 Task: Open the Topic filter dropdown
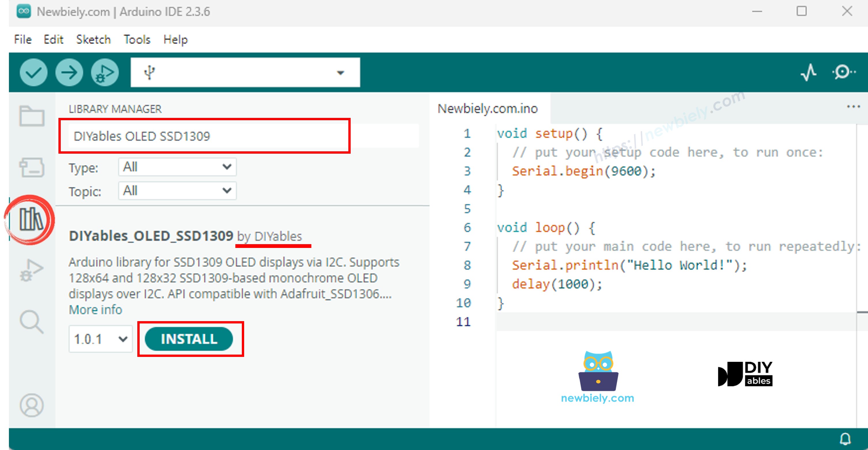pyautogui.click(x=177, y=191)
